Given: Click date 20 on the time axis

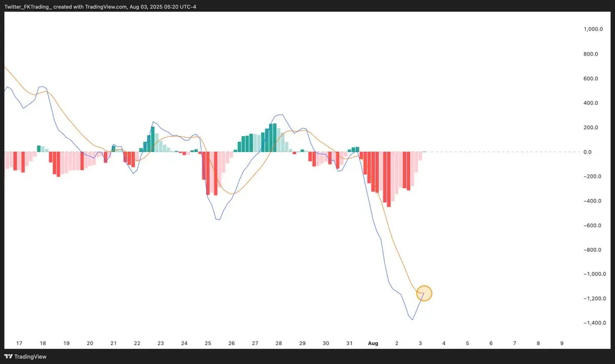Looking at the screenshot, I should click(90, 343).
